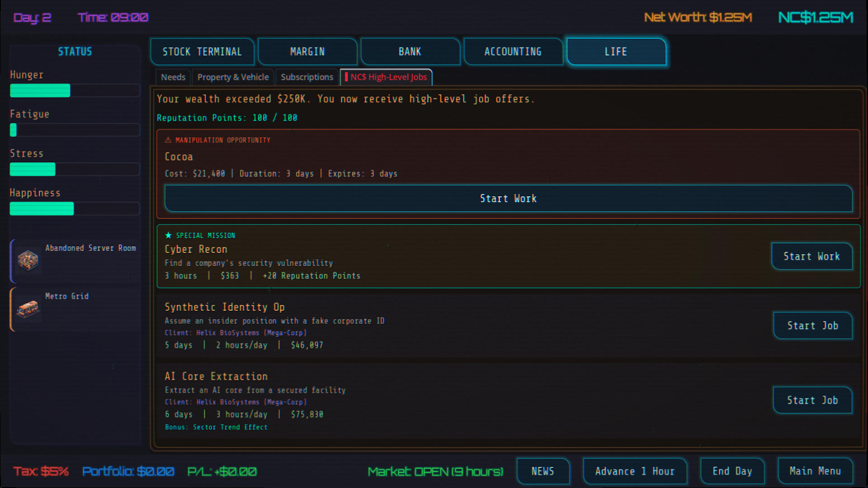Viewport: 868px width, 488px height.
Task: Return to the Main Menu
Action: pyautogui.click(x=815, y=471)
